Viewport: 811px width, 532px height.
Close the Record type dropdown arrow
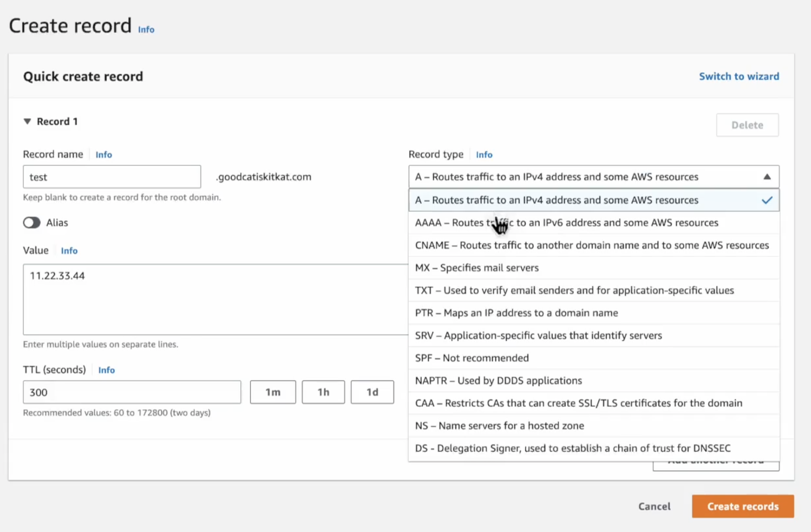(767, 177)
